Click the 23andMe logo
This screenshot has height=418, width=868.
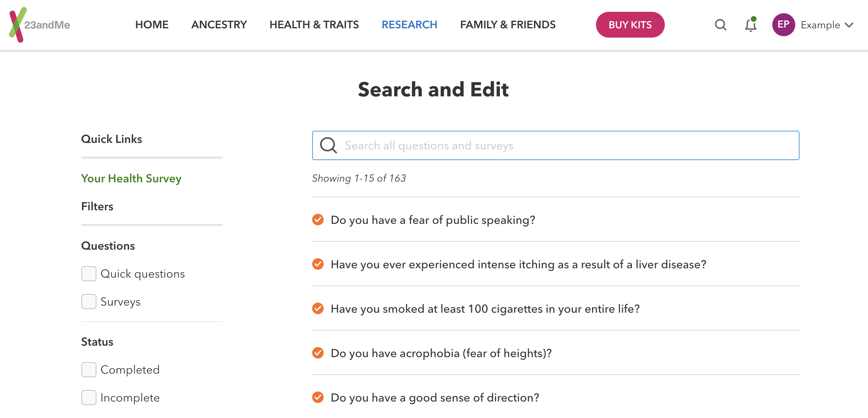[x=39, y=25]
